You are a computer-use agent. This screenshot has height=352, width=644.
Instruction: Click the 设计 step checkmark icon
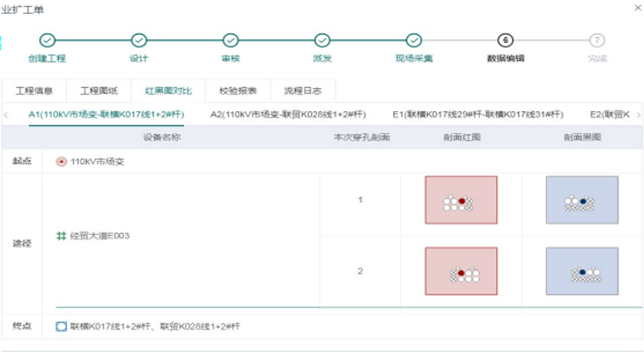tap(139, 40)
